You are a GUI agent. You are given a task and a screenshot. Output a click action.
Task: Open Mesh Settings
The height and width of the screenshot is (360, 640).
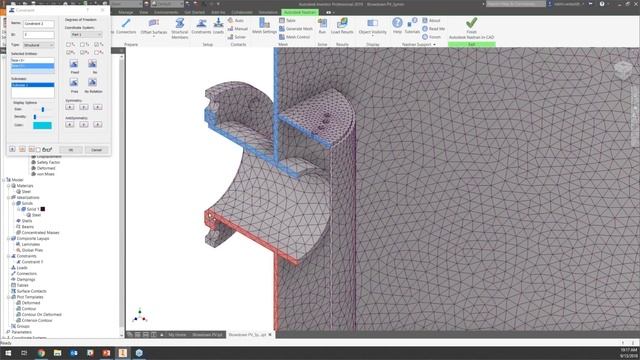click(264, 26)
